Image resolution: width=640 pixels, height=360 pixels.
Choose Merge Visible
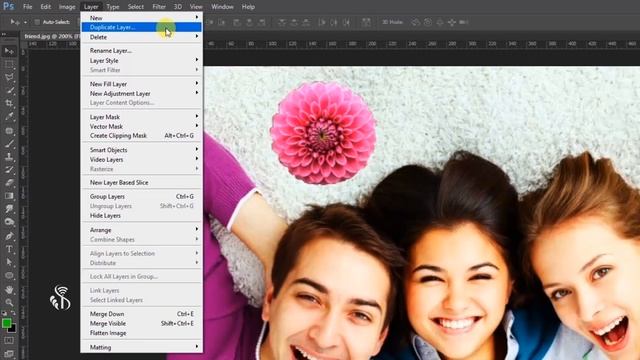(x=141, y=323)
